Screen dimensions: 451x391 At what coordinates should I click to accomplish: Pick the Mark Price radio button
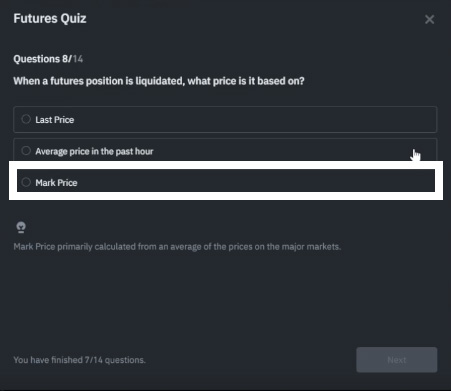coord(26,182)
